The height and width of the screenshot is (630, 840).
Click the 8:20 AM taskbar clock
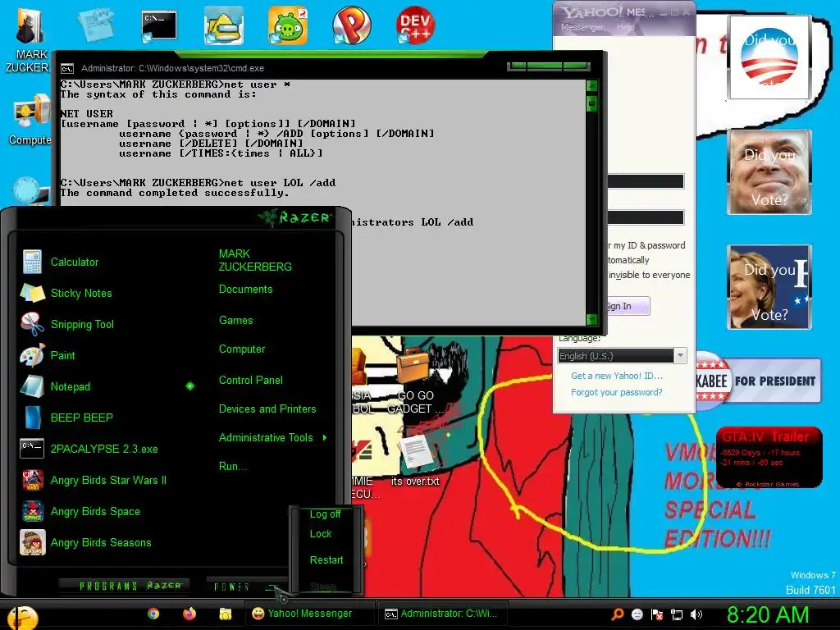coord(767,615)
